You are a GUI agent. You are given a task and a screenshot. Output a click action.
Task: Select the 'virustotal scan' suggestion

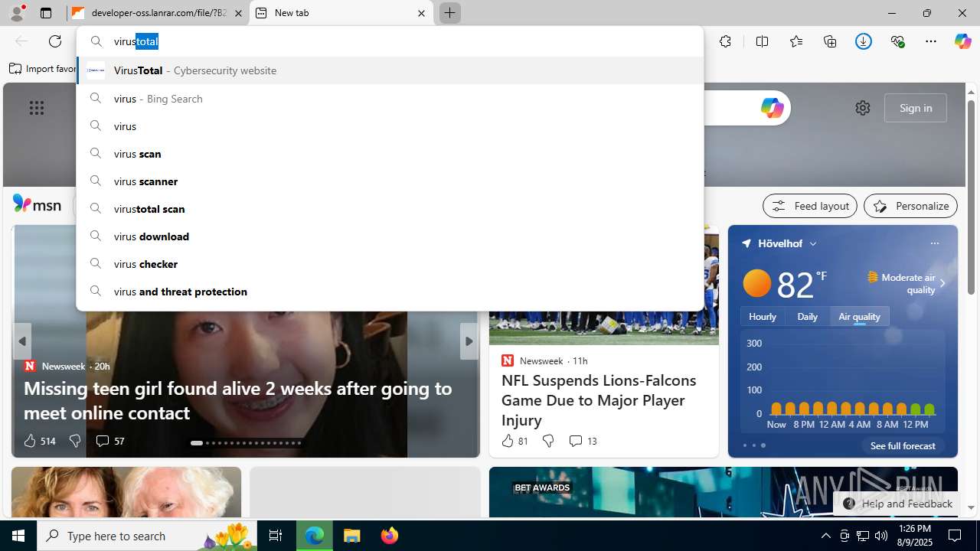click(x=390, y=209)
